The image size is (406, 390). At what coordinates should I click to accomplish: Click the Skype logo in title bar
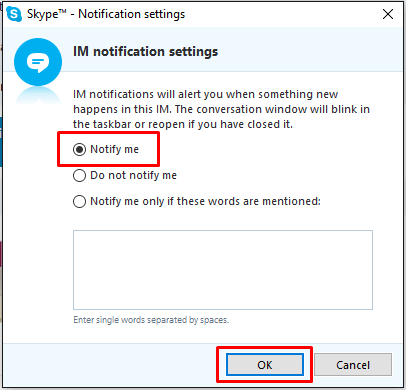pos(14,14)
